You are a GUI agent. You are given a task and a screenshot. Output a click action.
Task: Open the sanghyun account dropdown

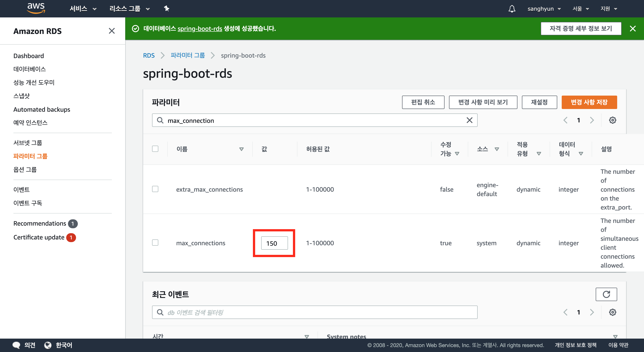(x=544, y=9)
